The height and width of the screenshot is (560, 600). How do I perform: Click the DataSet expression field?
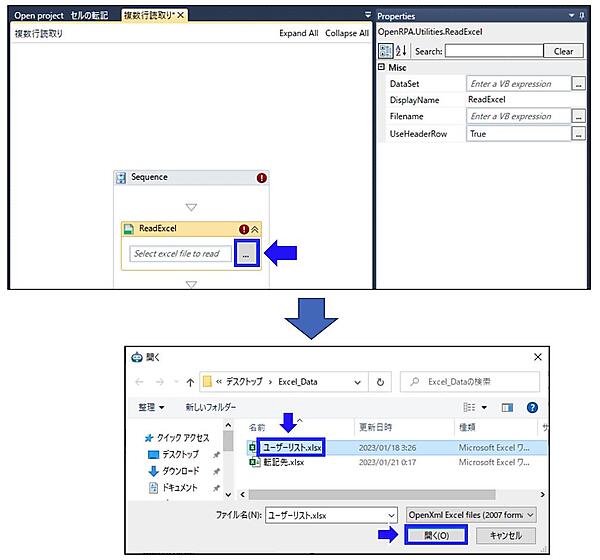(x=518, y=83)
